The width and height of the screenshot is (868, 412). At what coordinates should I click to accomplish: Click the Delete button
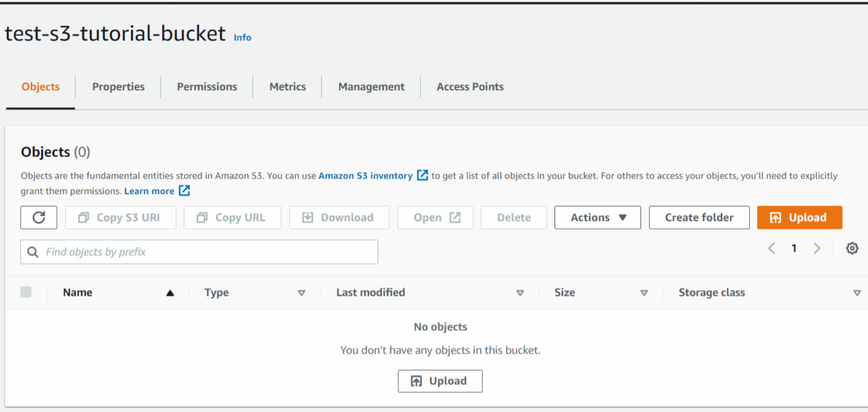pos(514,218)
